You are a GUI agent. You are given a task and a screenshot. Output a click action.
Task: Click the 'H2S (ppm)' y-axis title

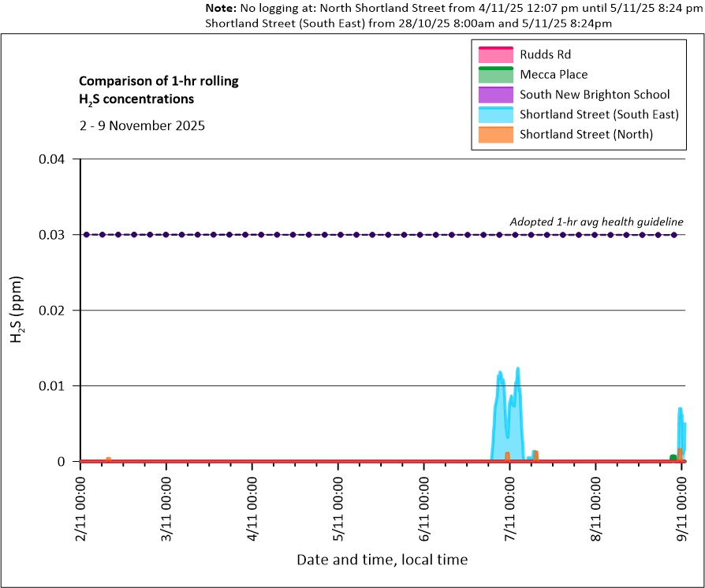click(x=17, y=310)
